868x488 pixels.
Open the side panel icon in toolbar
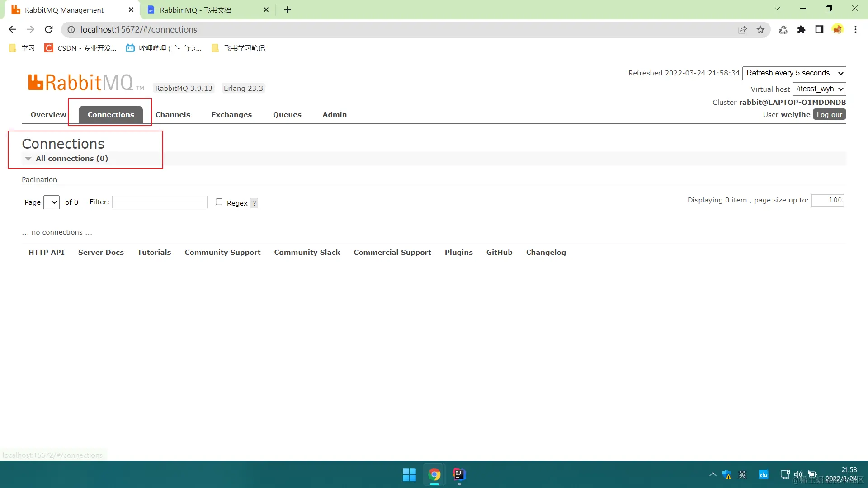[x=819, y=29]
